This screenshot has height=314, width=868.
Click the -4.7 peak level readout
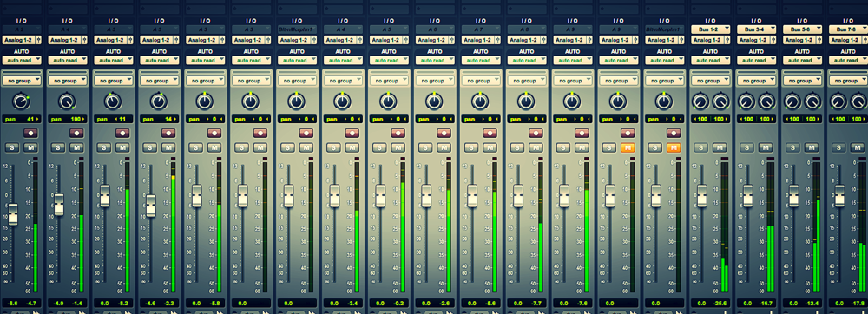[x=31, y=303]
